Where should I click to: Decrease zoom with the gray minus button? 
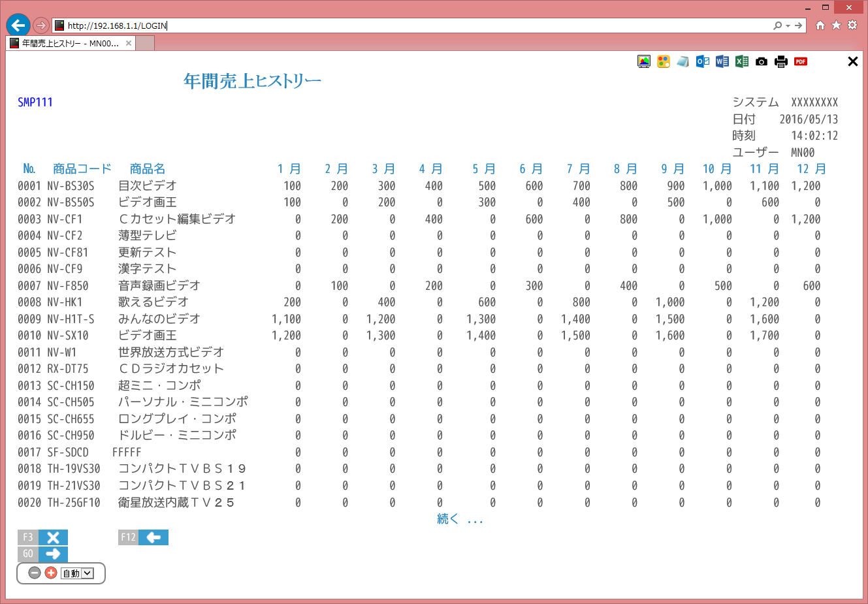click(x=35, y=573)
